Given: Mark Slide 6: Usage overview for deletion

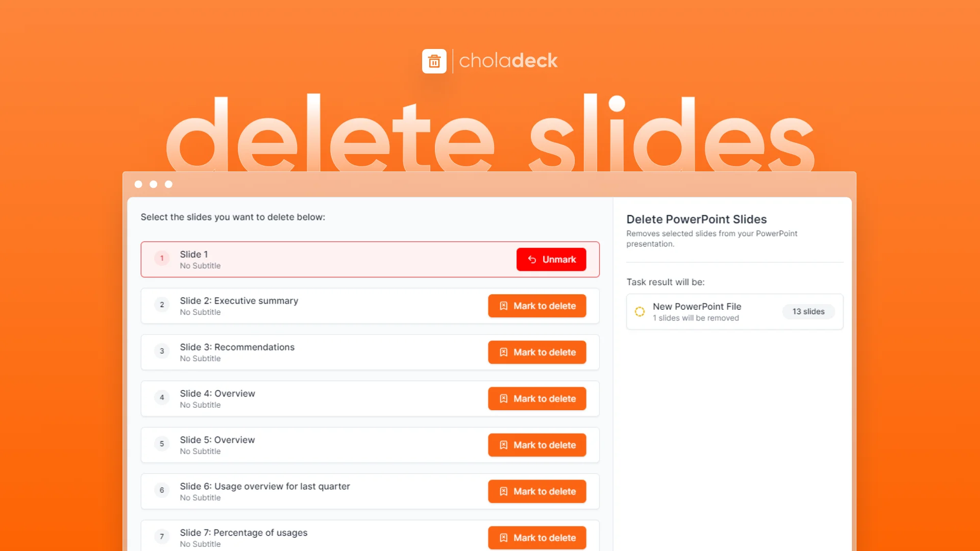Looking at the screenshot, I should 537,491.
